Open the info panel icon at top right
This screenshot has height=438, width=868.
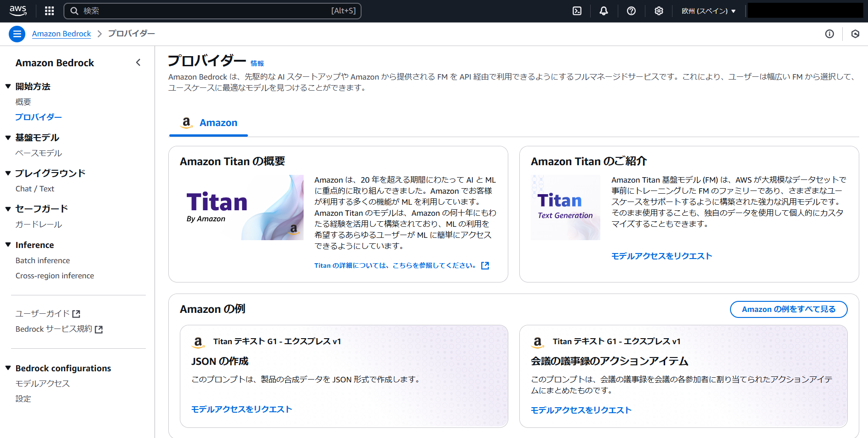829,34
